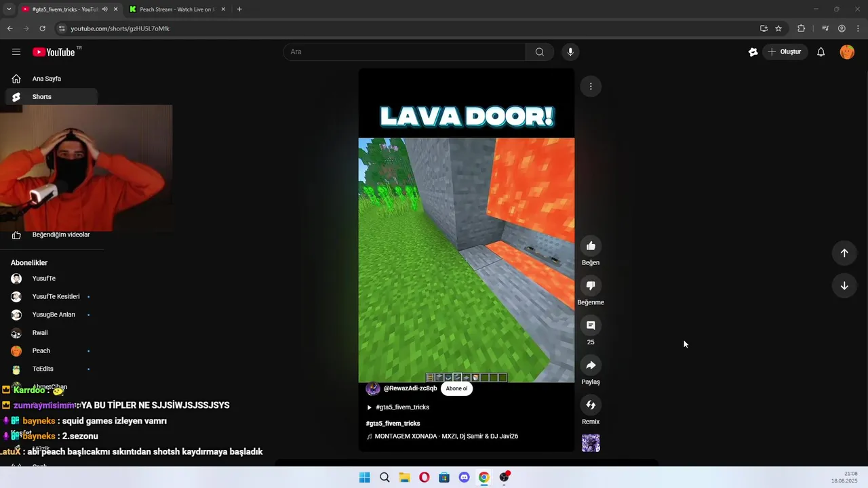Go to the next short with down arrow
Screen dimensions: 868x488
click(x=844, y=285)
